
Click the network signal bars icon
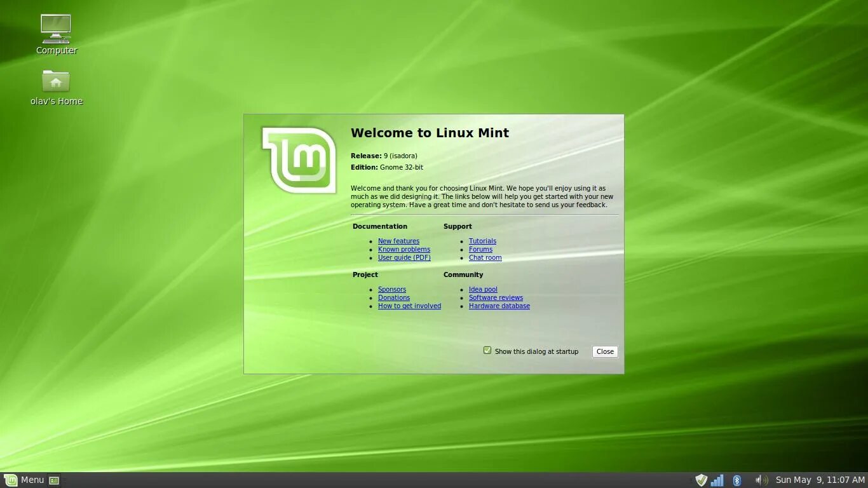point(717,480)
